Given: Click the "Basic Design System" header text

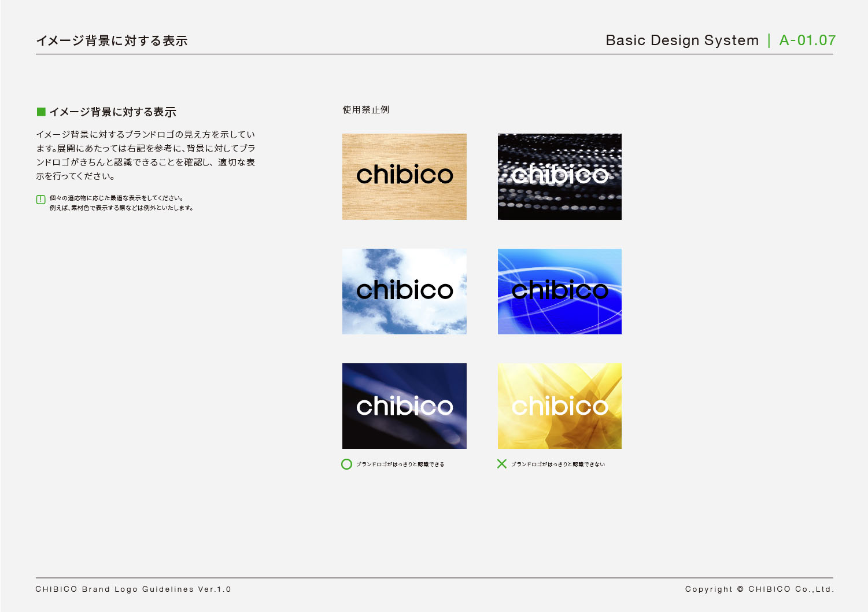Looking at the screenshot, I should (x=682, y=40).
